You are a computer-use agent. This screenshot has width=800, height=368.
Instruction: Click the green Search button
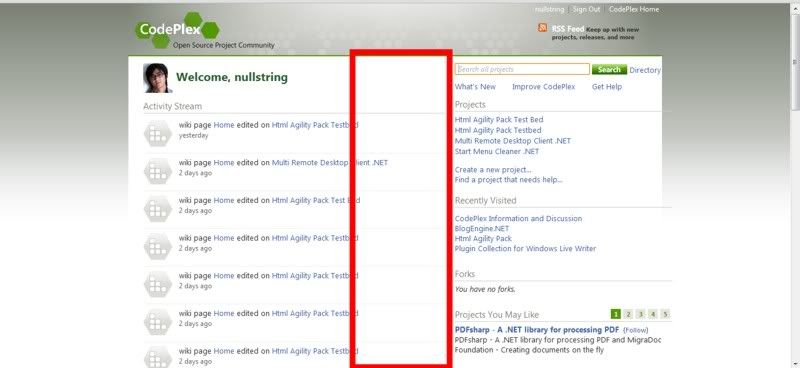pyautogui.click(x=609, y=69)
